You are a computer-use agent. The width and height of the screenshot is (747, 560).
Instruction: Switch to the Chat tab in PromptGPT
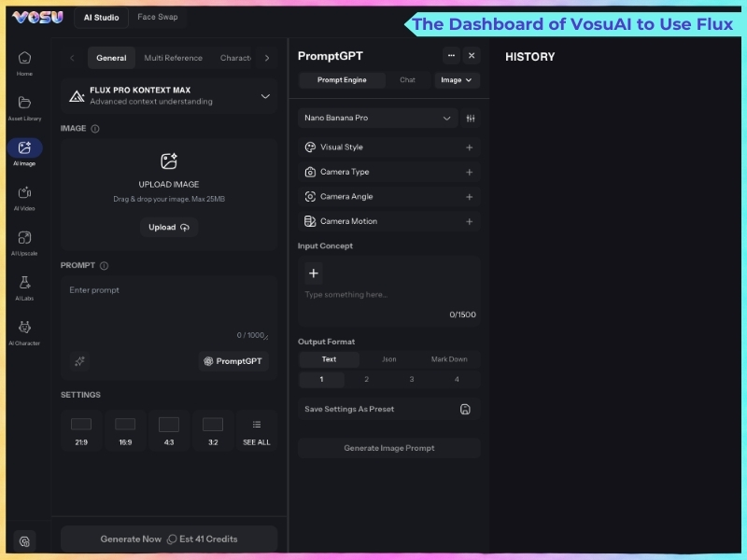[407, 80]
